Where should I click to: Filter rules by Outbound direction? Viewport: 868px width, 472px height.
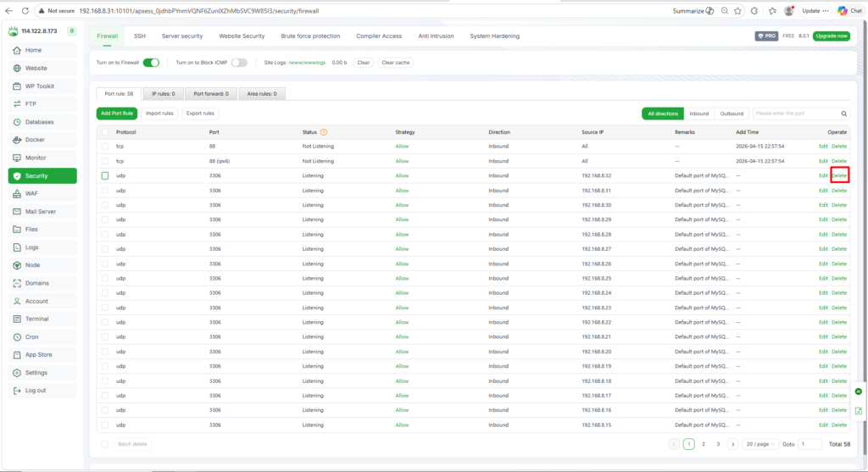(x=732, y=114)
